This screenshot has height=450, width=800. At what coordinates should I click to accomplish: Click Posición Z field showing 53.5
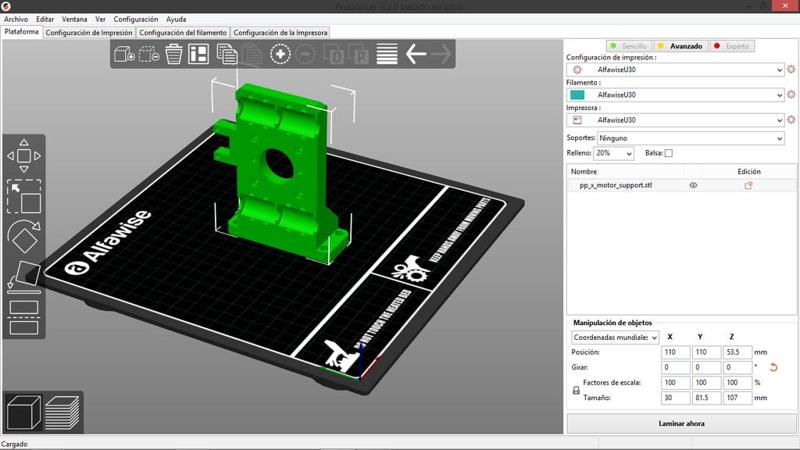click(x=737, y=352)
